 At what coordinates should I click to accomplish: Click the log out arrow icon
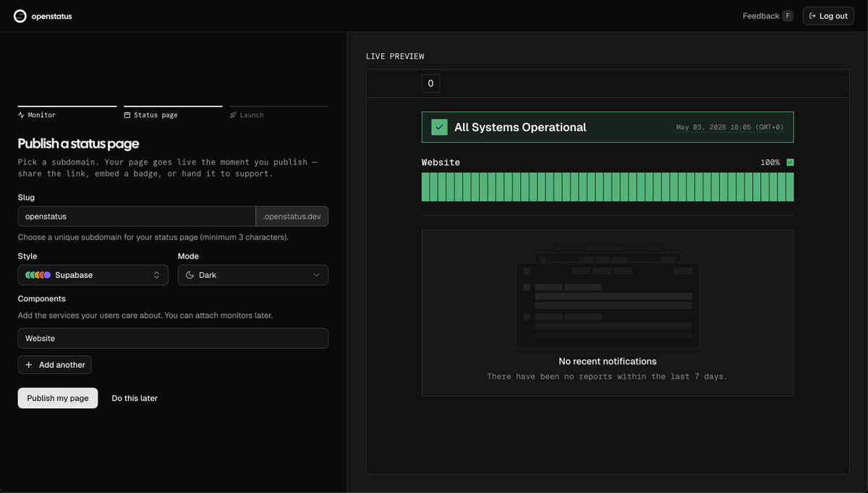[812, 16]
